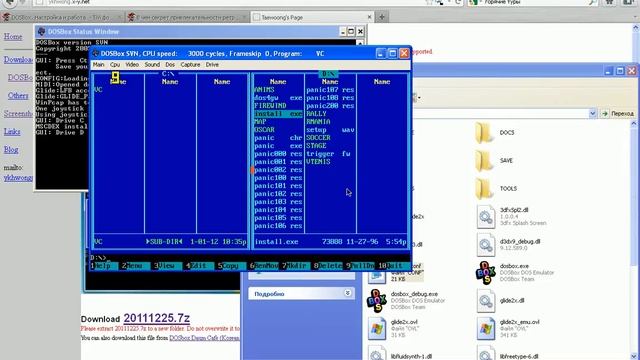
Task: Click the 2Menu function key
Action: (x=135, y=266)
